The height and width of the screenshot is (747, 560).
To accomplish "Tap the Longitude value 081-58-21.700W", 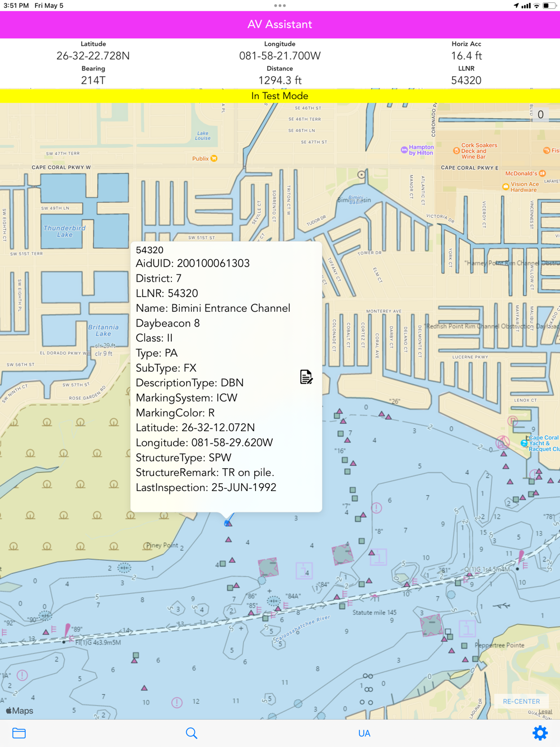I will tap(280, 55).
